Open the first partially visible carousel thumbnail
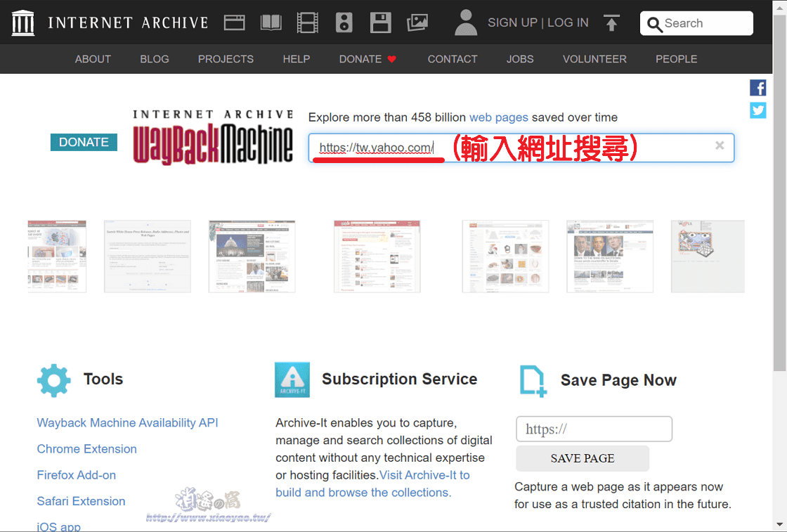This screenshot has width=787, height=532. pos(57,256)
